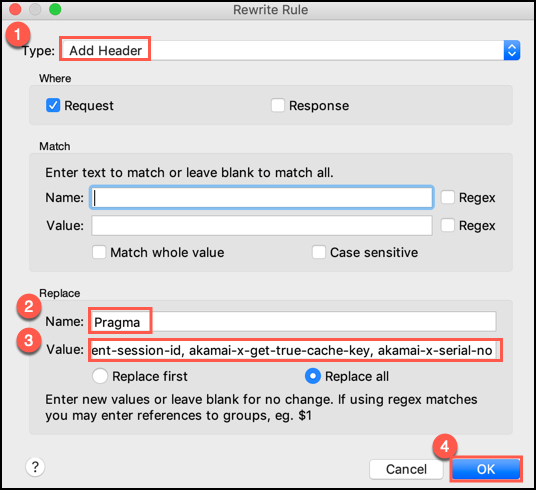Click the grey minimize window button
This screenshot has width=536, height=490.
(35, 9)
